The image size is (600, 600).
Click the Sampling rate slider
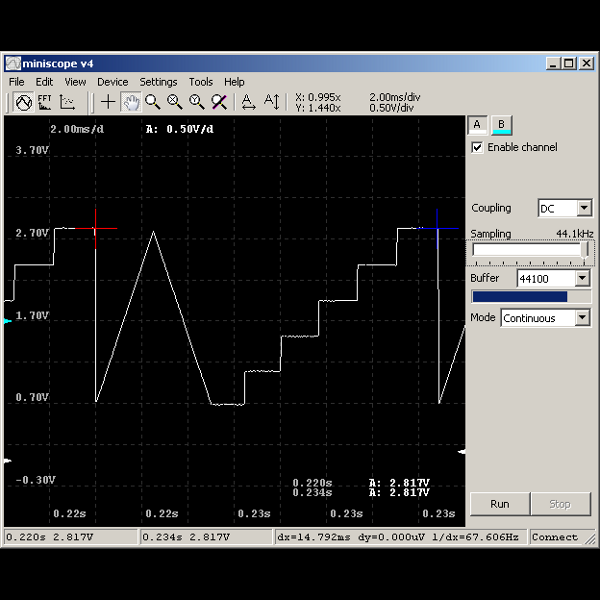[x=530, y=253]
